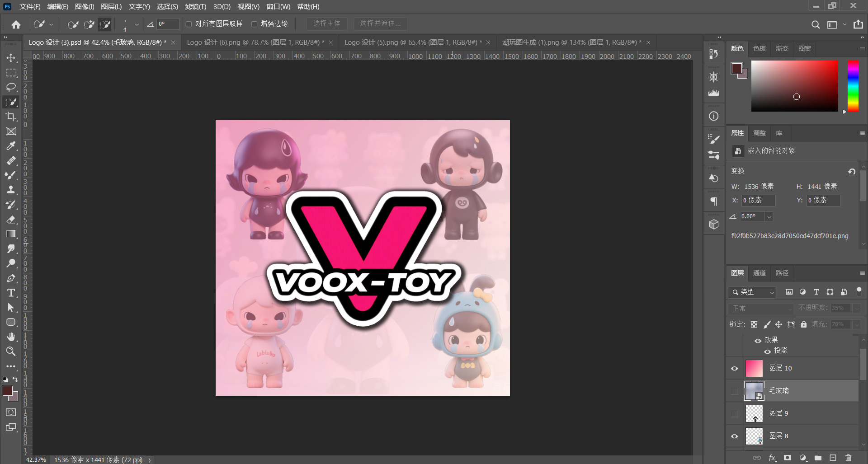This screenshot has width=868, height=464.
Task: Open layer style fx icon
Action: coord(772,458)
